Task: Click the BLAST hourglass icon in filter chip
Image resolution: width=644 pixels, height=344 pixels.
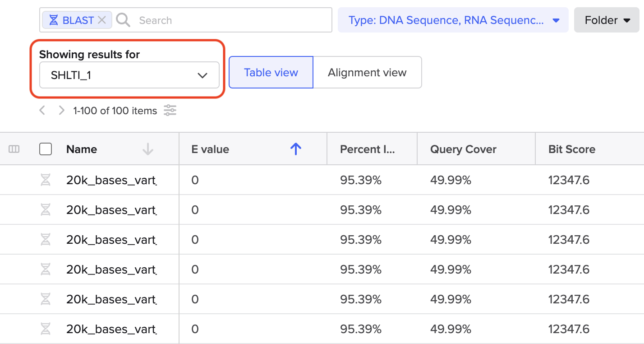Action: coord(53,20)
